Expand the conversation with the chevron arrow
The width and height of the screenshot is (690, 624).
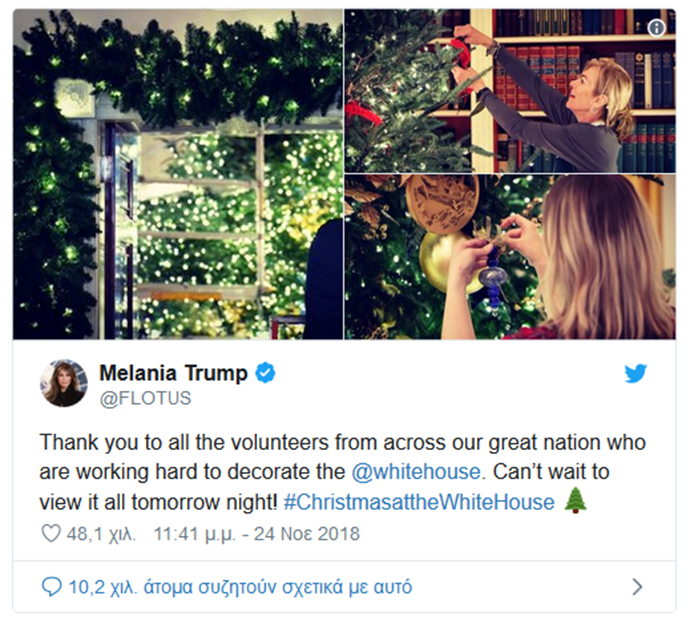click(x=637, y=587)
